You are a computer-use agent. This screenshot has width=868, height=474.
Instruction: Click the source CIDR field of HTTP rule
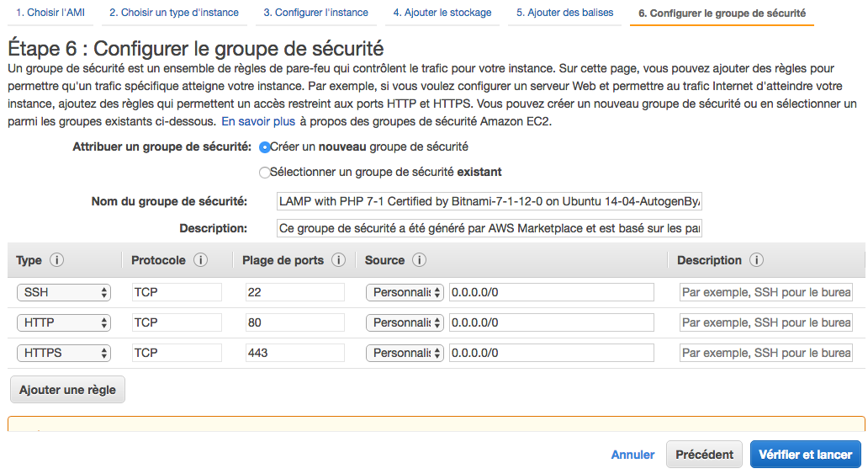click(551, 322)
